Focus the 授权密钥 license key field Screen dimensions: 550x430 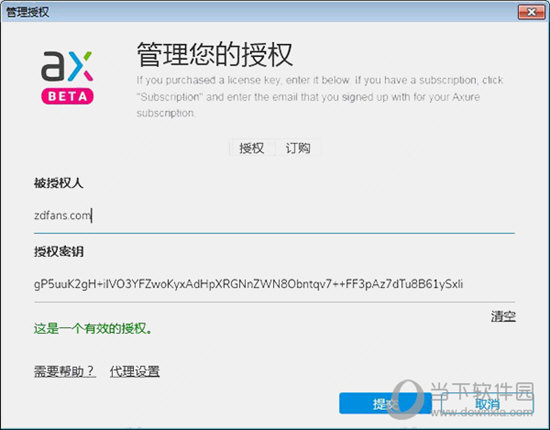274,284
